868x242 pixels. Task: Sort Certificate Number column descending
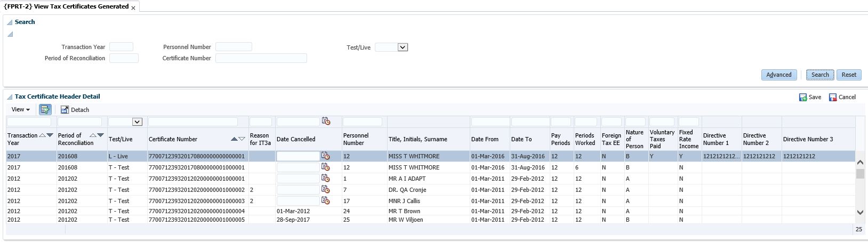pos(242,139)
